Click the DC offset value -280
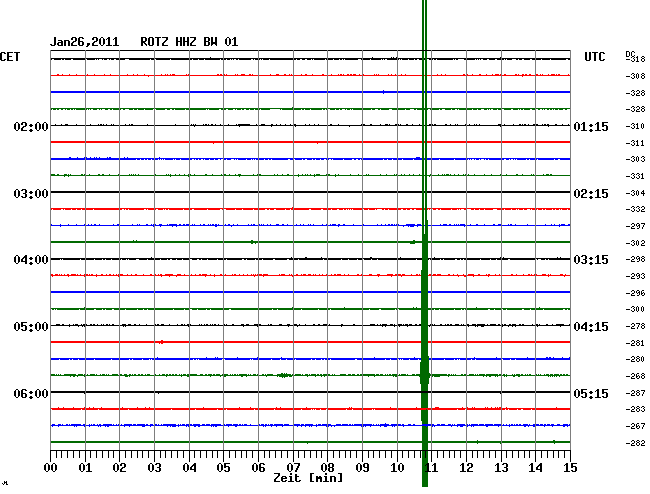 [x=635, y=359]
